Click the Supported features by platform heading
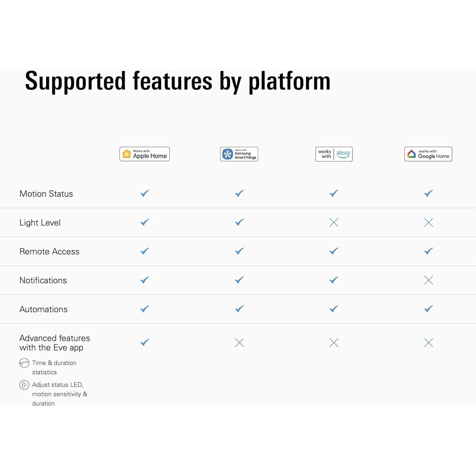Image resolution: width=476 pixels, height=476 pixels. [178, 82]
